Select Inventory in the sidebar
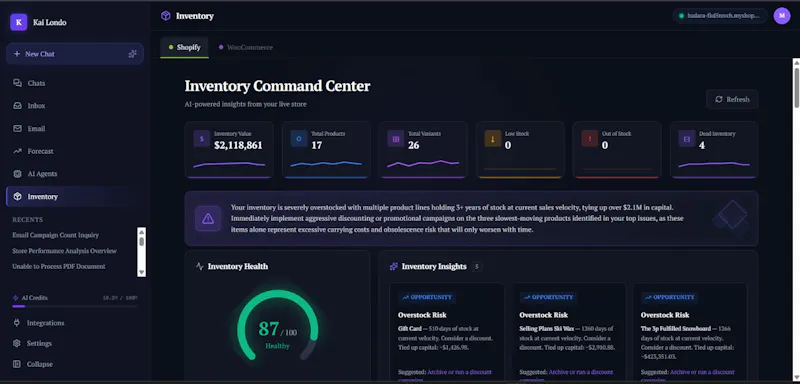This screenshot has width=800, height=384. click(x=74, y=196)
